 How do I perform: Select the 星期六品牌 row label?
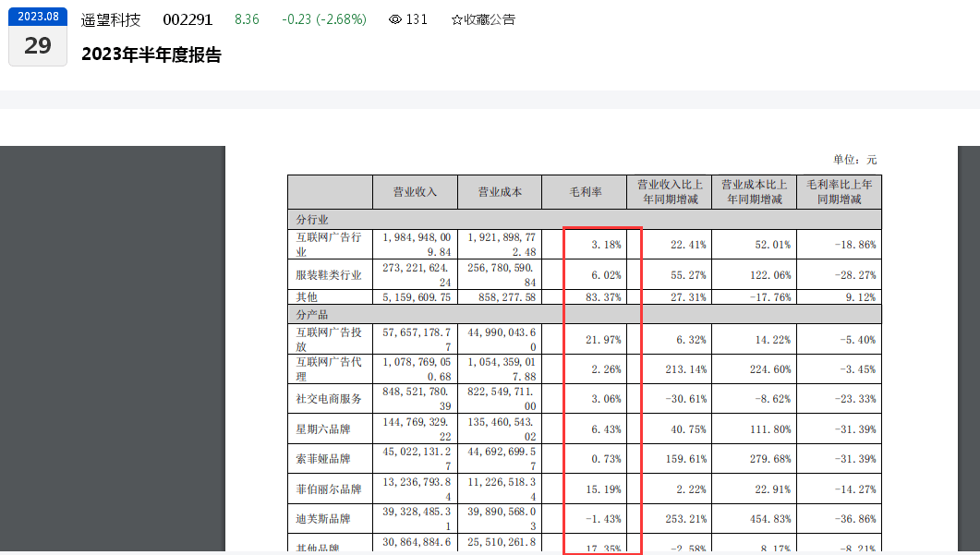(323, 429)
